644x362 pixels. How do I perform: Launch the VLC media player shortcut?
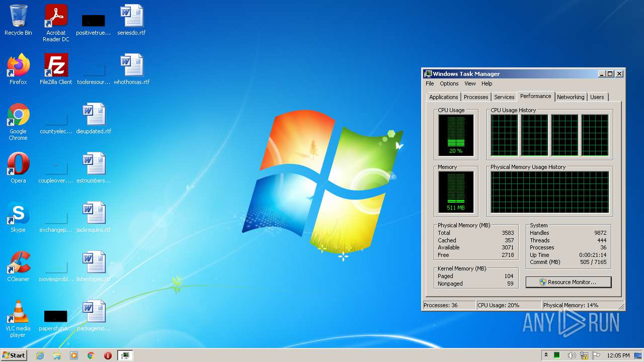[18, 319]
